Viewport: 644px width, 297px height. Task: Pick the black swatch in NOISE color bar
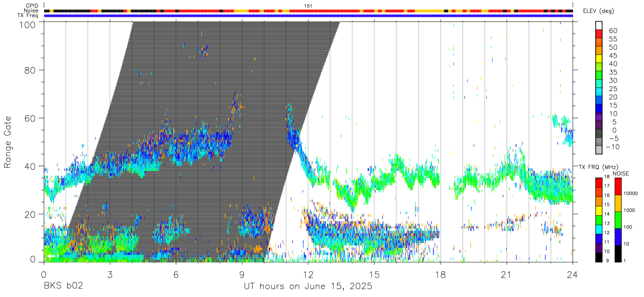point(618,253)
